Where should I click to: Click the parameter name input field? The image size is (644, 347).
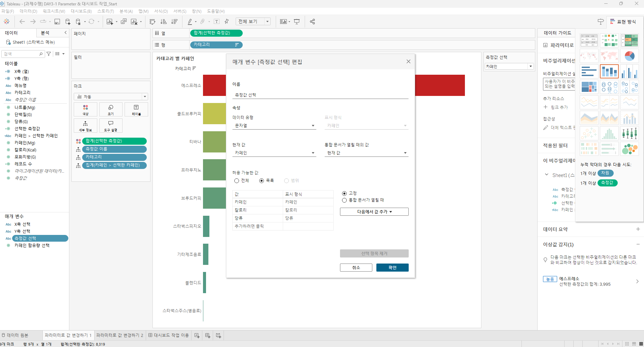pos(320,95)
